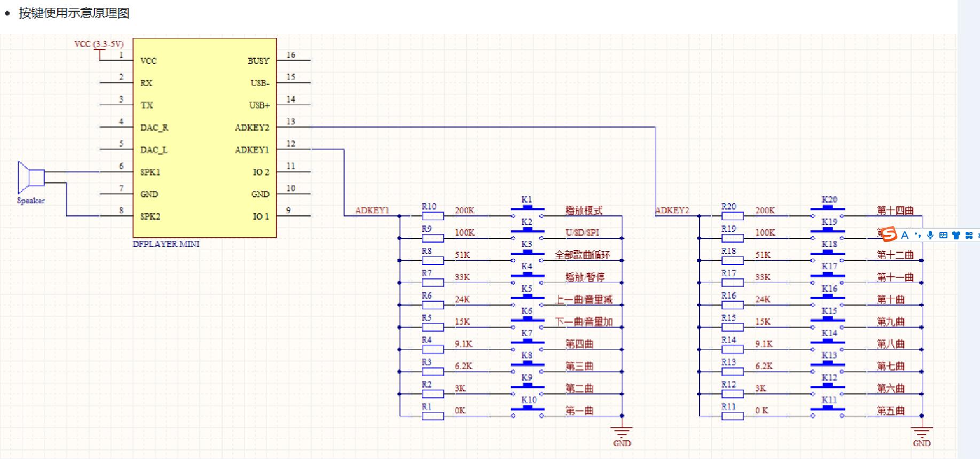Click the Speaker symbol in the schematic
The height and width of the screenshot is (459, 980).
tap(31, 177)
